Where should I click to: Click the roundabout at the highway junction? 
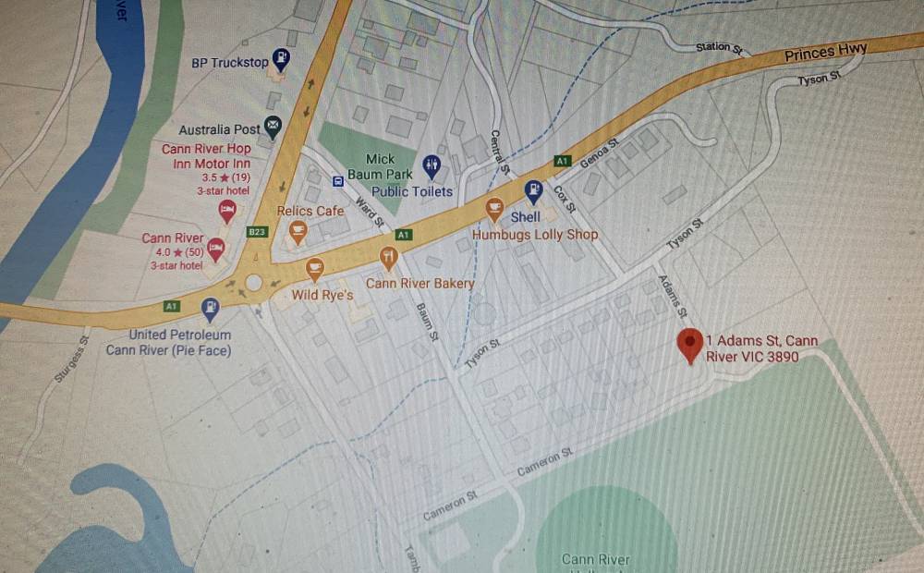[254, 283]
